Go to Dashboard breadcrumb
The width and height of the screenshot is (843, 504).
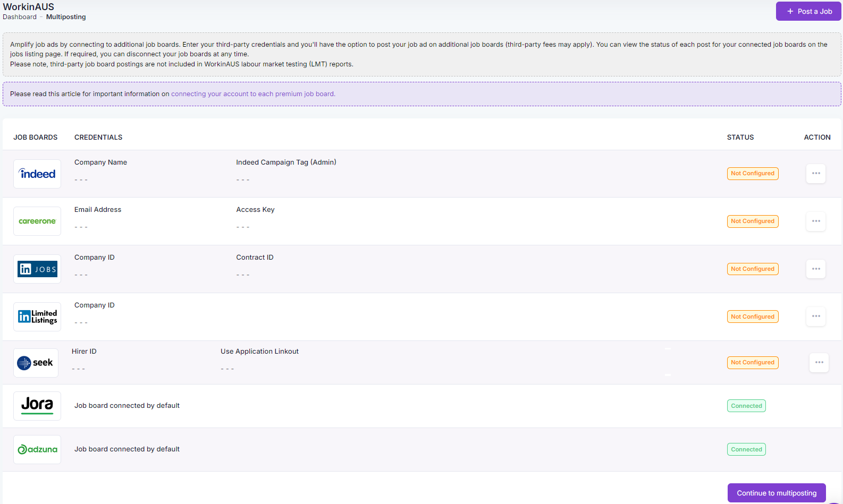point(20,17)
